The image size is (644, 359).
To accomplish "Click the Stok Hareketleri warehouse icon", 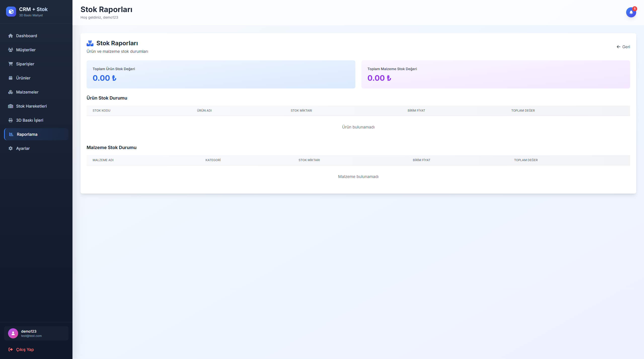I will pos(11,106).
